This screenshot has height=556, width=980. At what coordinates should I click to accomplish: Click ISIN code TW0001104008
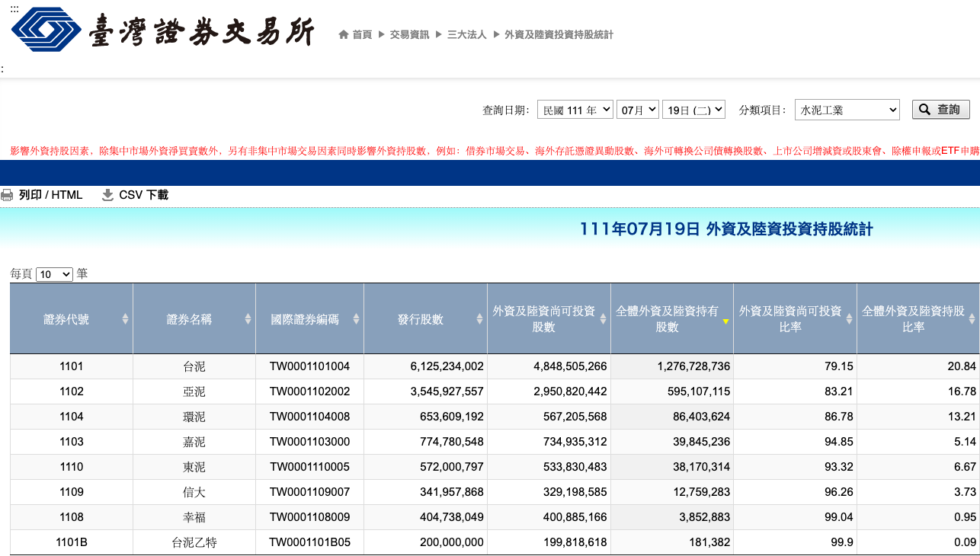(x=309, y=417)
